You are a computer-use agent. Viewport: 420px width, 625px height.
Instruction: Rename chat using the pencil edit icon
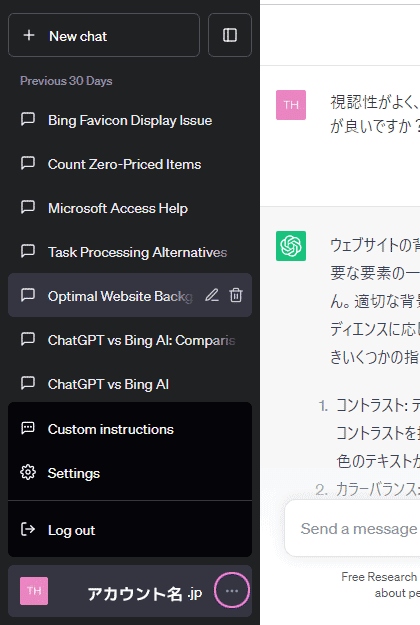[212, 295]
